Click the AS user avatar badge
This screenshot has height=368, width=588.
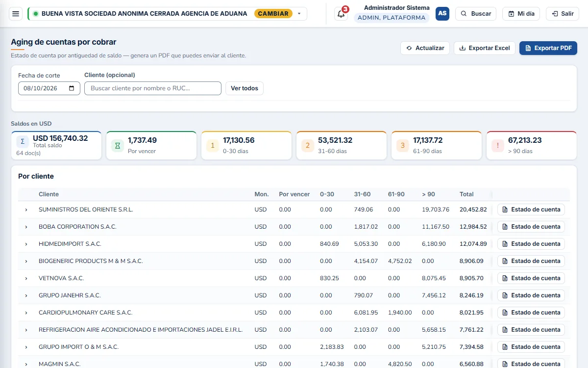coord(442,14)
